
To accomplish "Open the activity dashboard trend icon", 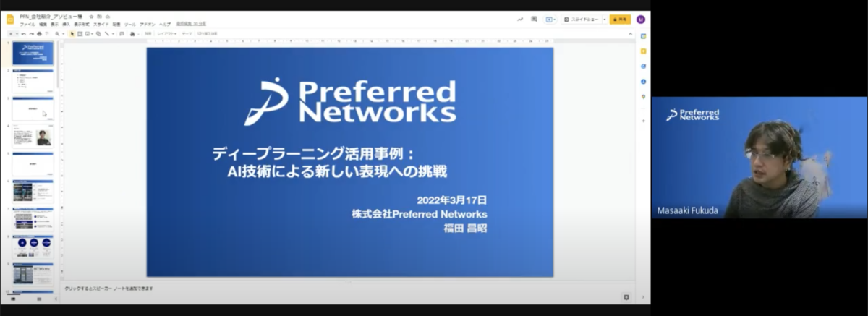I will 520,19.
